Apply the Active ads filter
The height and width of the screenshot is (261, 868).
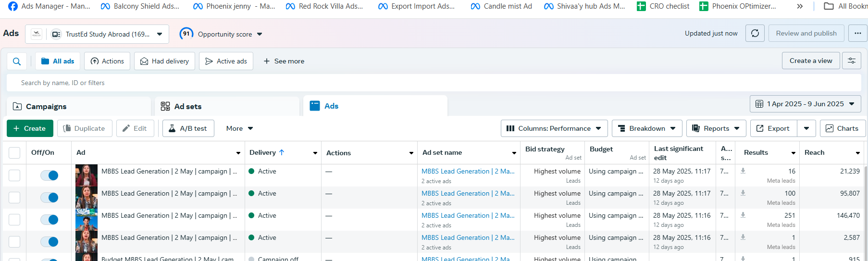tap(226, 61)
